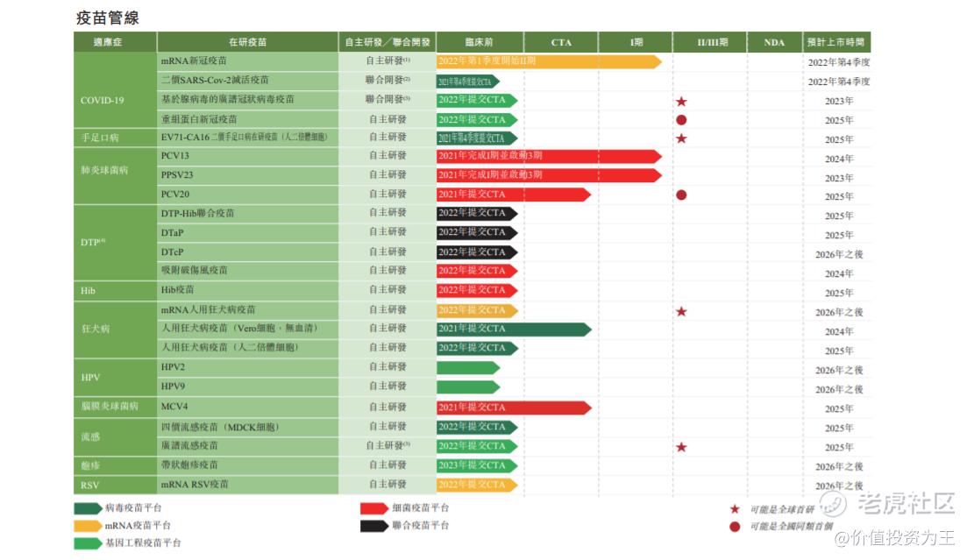Click the Hib疫苗 vaccine name
Image resolution: width=974 pixels, height=560 pixels.
178,290
